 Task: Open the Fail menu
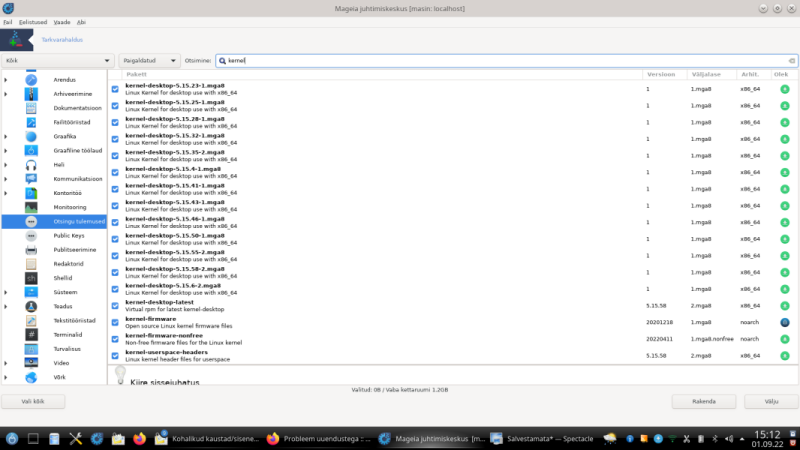[8, 21]
